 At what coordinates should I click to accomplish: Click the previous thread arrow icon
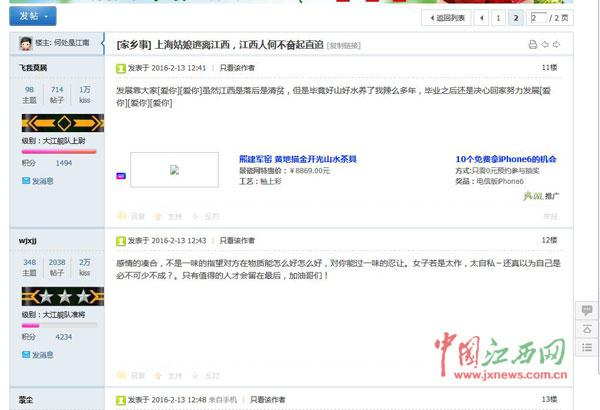click(545, 45)
